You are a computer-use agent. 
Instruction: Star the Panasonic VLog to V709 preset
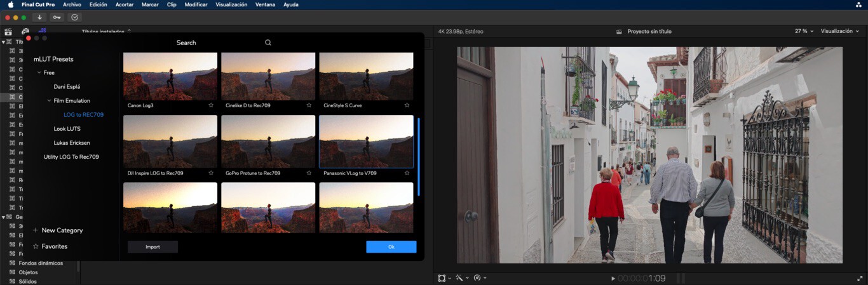click(x=407, y=173)
